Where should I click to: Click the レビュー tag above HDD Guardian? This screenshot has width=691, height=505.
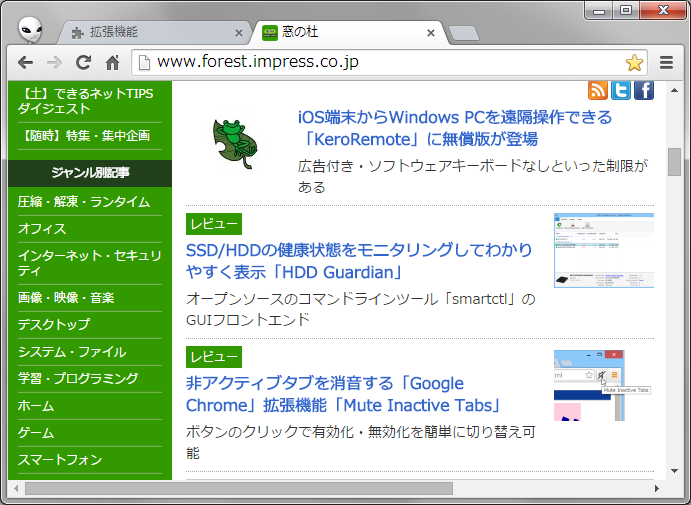[x=214, y=224]
